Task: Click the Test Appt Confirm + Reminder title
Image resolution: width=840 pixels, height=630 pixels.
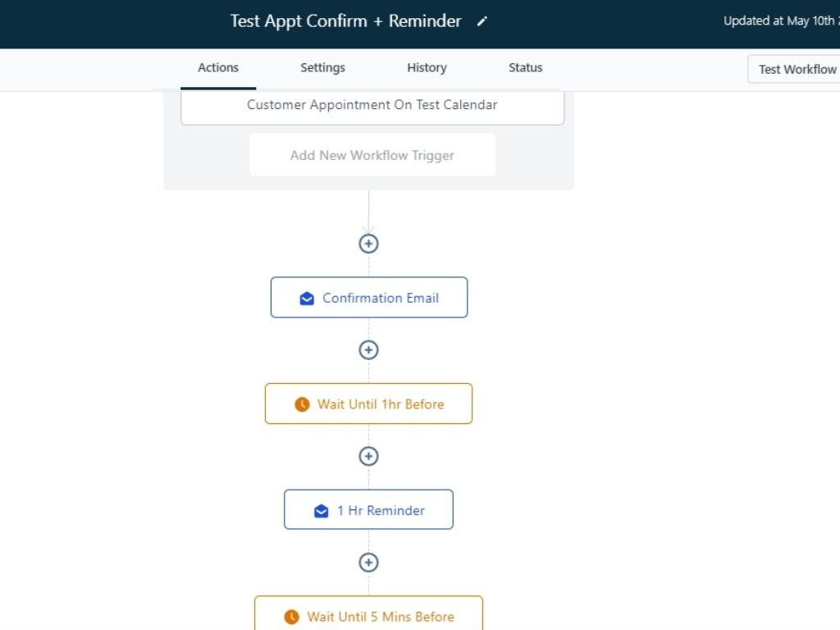Action: pyautogui.click(x=345, y=21)
